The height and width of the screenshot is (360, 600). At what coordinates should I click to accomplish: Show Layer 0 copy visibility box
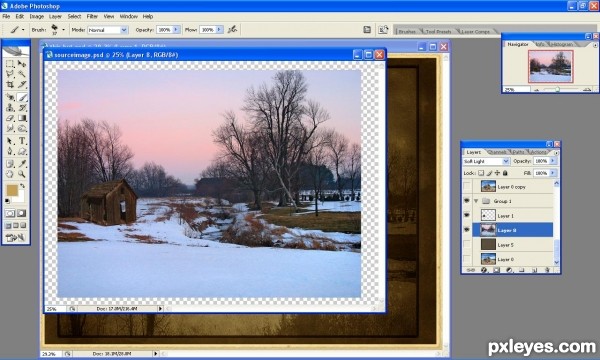coord(466,186)
